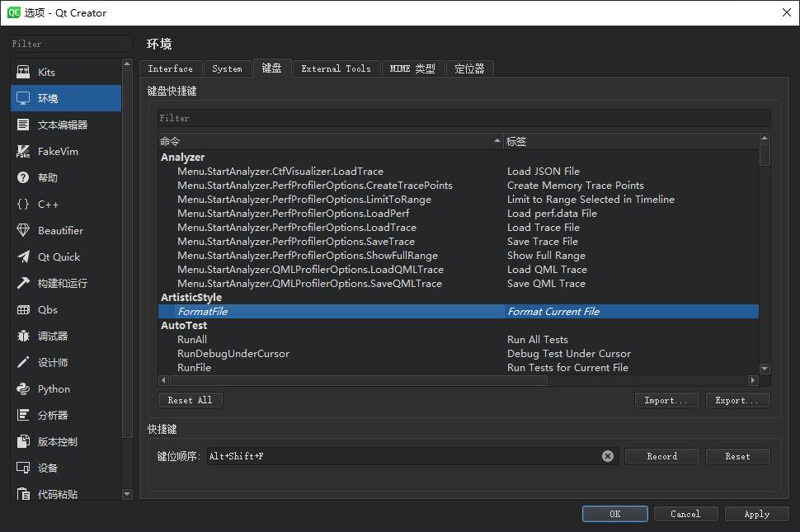
Task: Sort by the 标签 column header
Action: tap(631, 141)
